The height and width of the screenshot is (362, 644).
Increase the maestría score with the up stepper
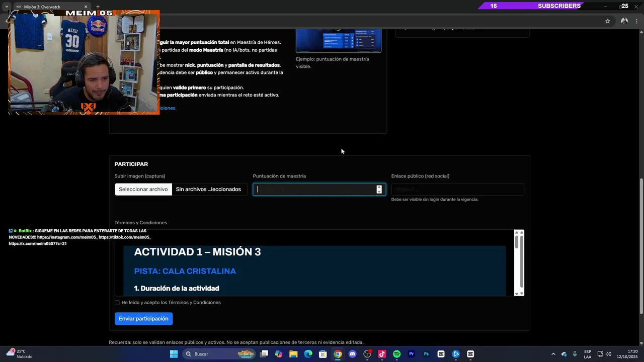[379, 187]
